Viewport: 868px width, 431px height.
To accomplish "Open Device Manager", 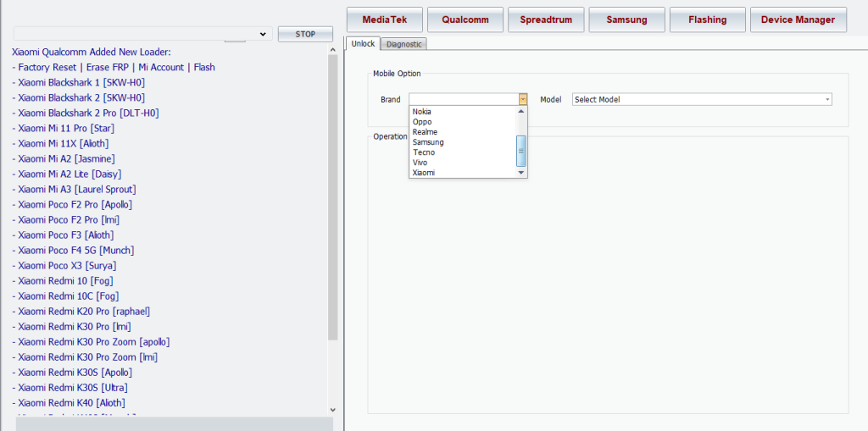I will point(798,19).
